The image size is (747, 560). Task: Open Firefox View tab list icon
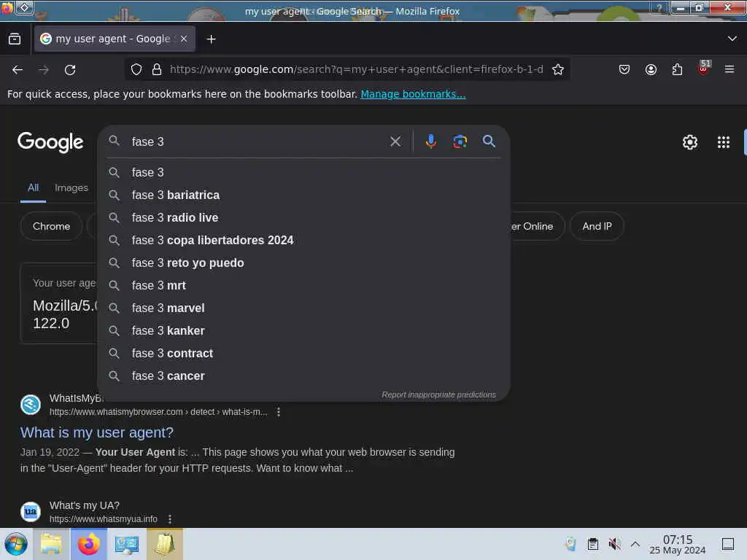(x=15, y=39)
